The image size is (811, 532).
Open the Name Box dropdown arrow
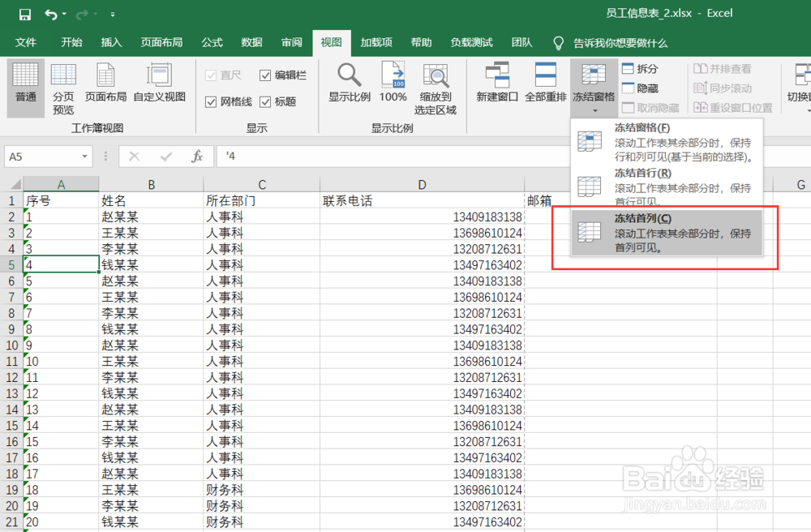click(x=86, y=155)
